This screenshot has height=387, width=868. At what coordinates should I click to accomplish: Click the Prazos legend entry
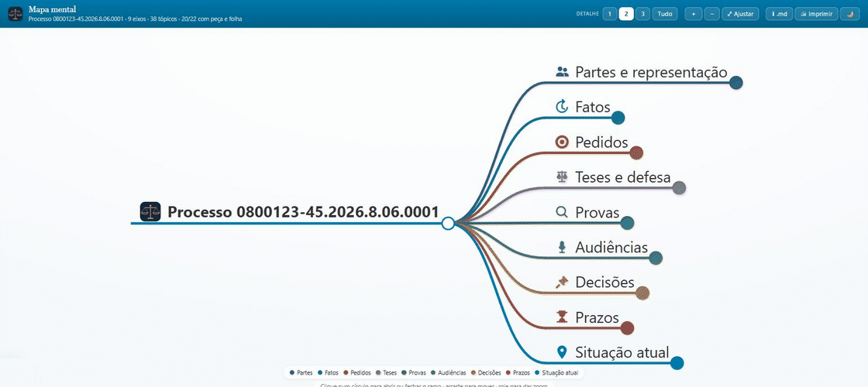518,373
